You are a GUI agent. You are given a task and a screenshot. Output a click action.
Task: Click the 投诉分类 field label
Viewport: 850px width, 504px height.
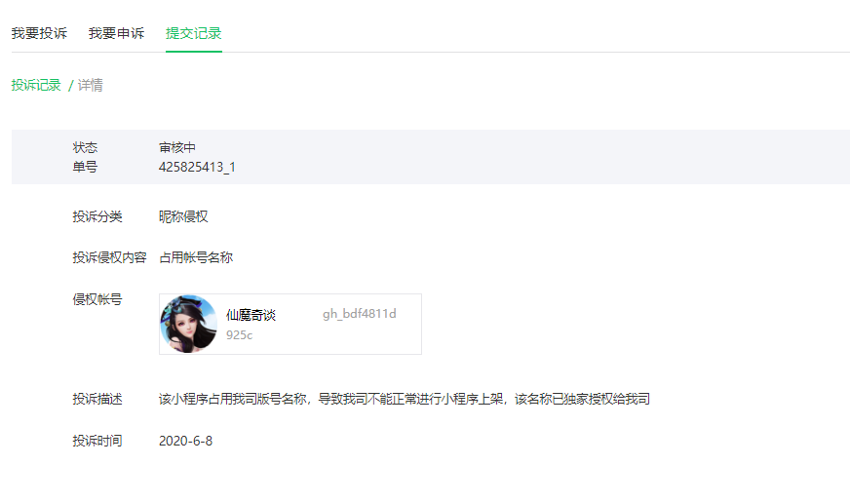click(97, 216)
